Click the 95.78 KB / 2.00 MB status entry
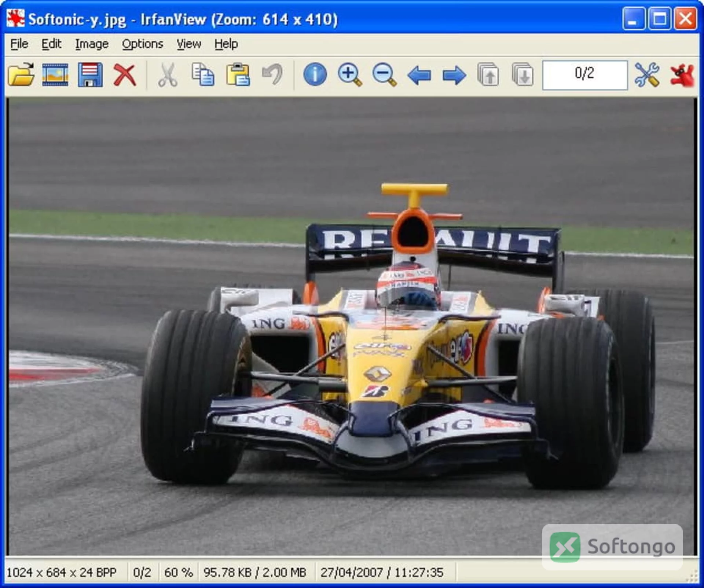Viewport: 704px width, 588px height. click(x=255, y=572)
